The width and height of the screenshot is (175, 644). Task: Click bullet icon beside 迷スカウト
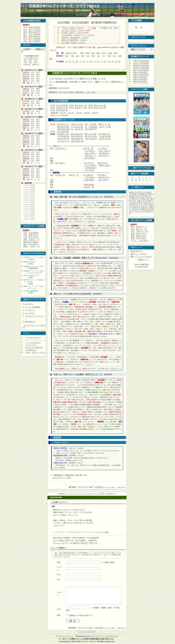tap(23, 304)
